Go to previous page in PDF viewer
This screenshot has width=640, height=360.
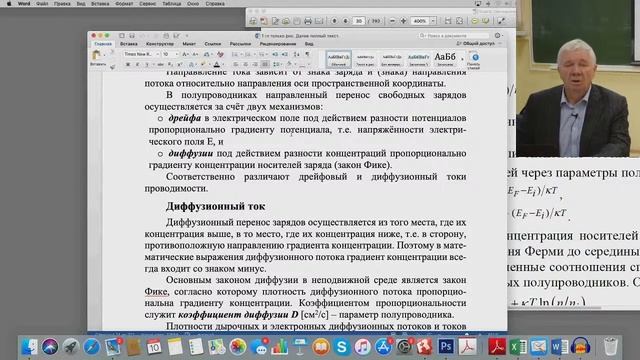334,20
